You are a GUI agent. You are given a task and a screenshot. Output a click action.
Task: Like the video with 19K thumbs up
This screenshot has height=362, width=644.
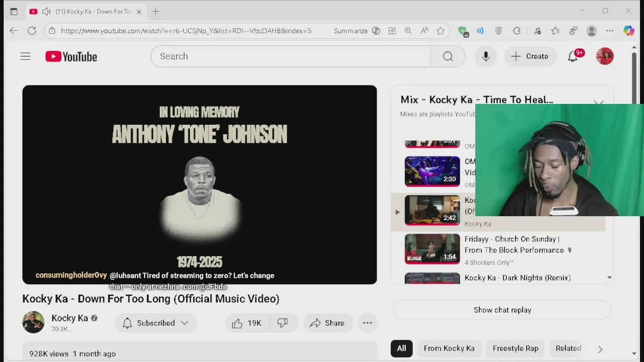[x=247, y=323]
